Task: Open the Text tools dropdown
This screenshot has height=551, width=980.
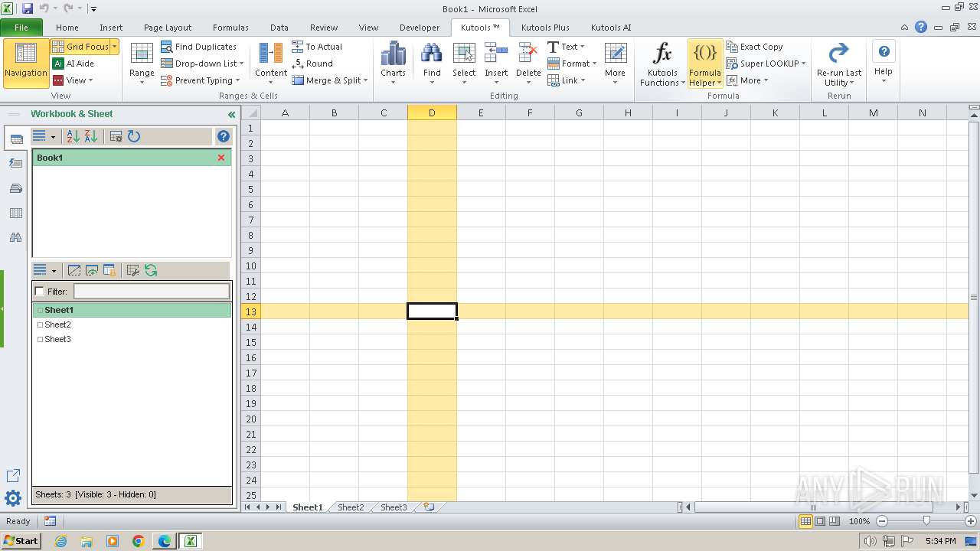Action: point(566,47)
